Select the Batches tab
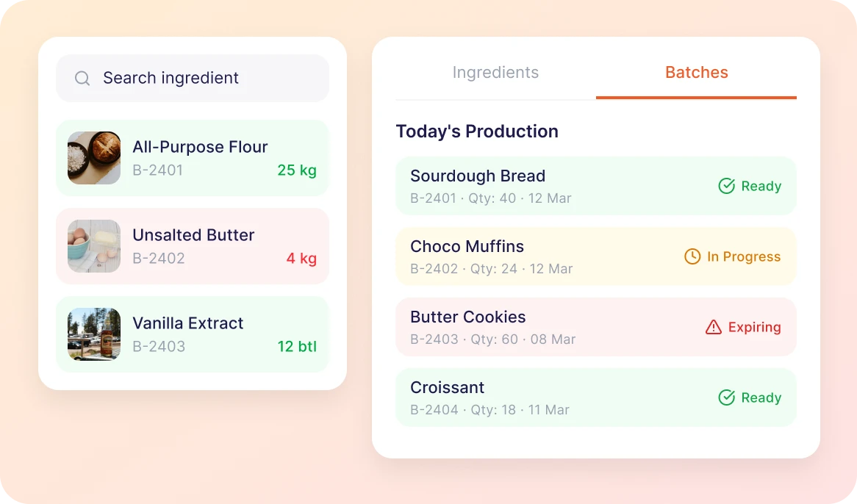 pyautogui.click(x=696, y=73)
